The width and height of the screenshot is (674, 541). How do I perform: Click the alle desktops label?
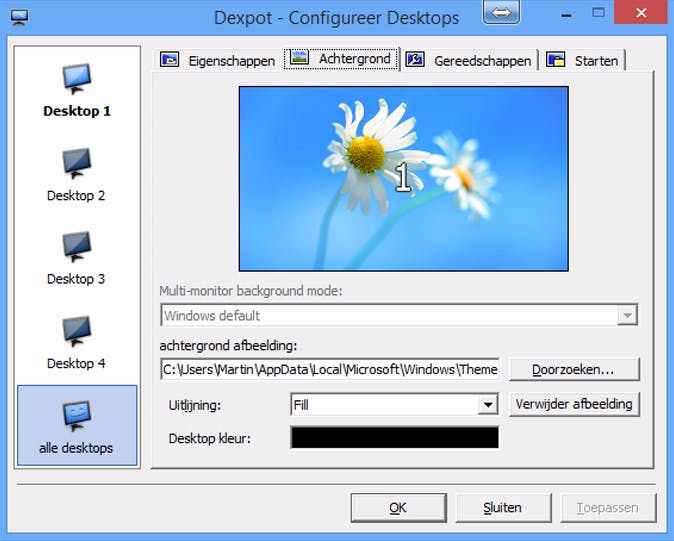[76, 448]
